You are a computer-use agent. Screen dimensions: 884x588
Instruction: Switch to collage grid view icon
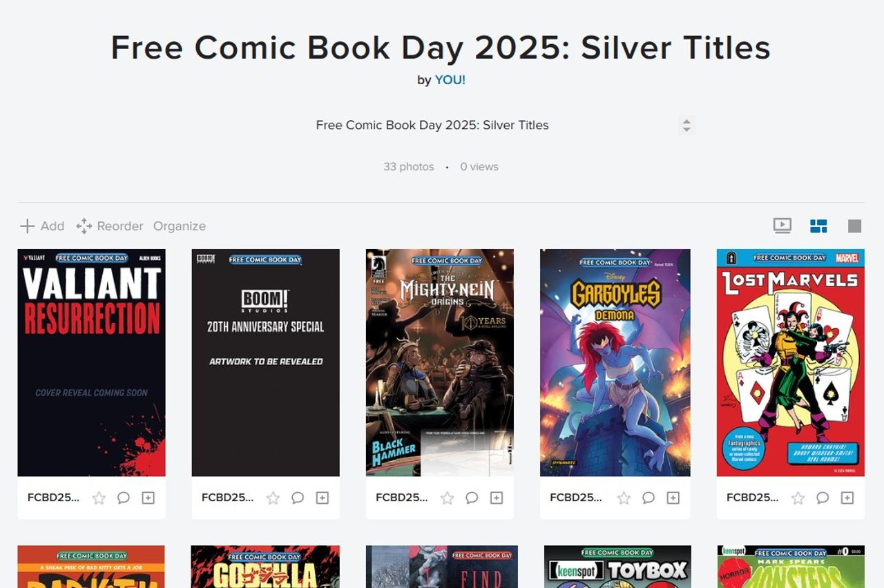click(x=818, y=226)
